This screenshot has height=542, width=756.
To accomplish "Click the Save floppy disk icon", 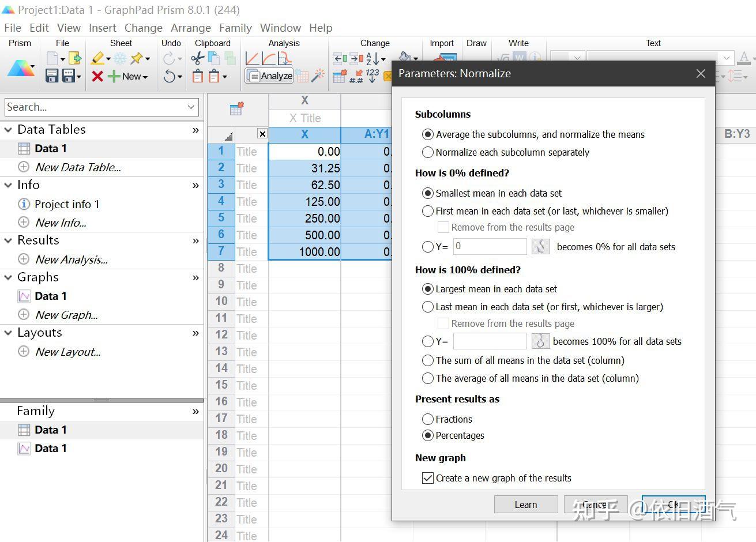I will click(x=52, y=76).
